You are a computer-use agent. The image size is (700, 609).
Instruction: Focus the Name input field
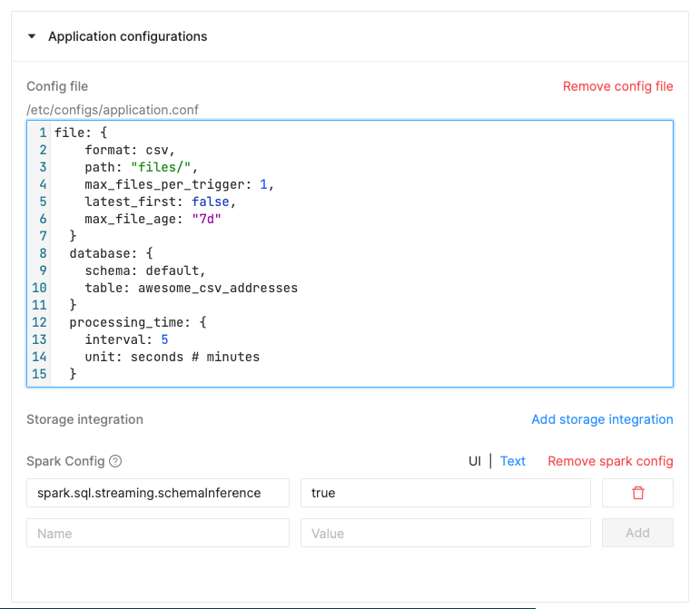(x=158, y=533)
